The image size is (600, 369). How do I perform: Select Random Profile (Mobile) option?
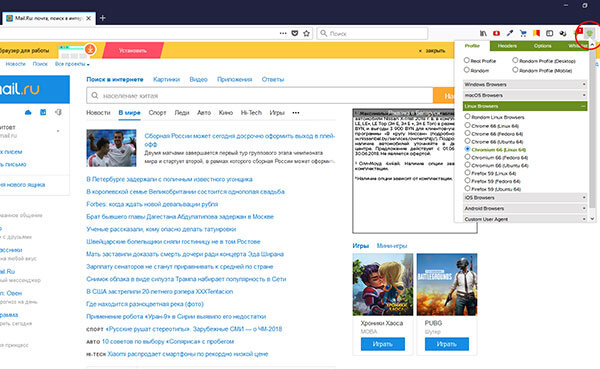click(515, 70)
